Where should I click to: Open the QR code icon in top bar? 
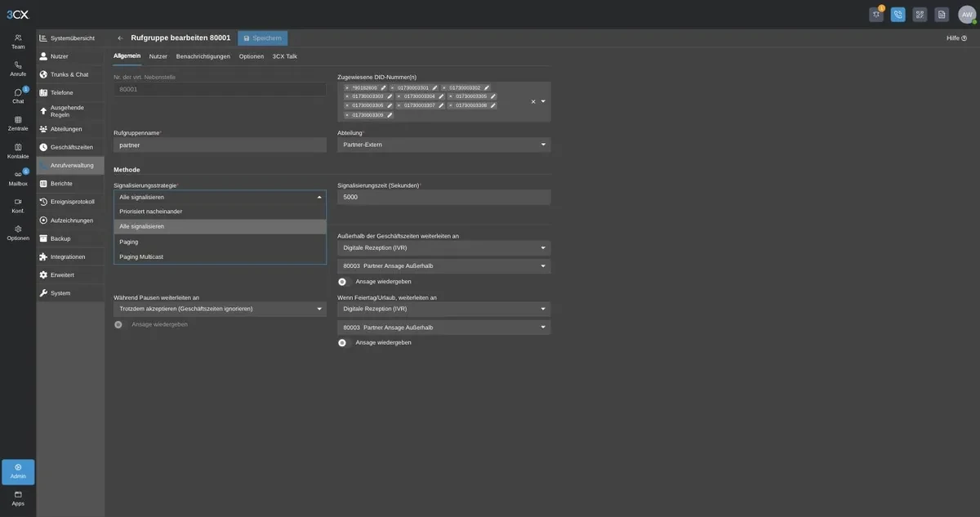[920, 14]
